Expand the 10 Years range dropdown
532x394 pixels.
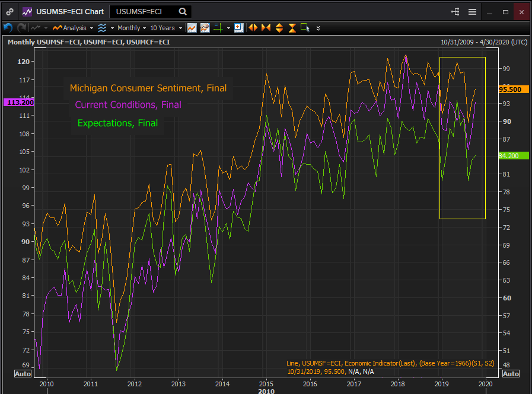tap(165, 28)
